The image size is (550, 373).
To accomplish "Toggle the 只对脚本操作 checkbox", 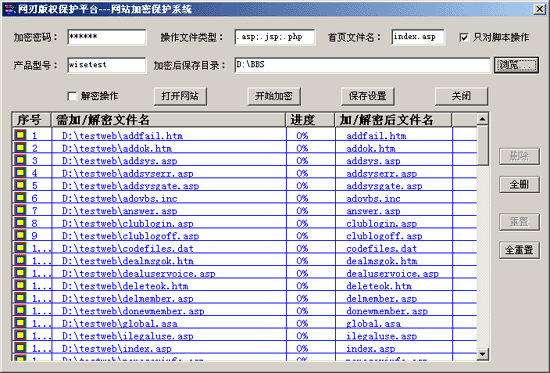I will click(x=464, y=37).
